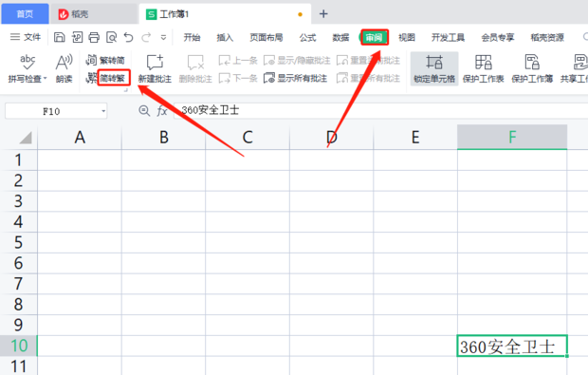Add a new document tab with plus

pyautogui.click(x=323, y=14)
